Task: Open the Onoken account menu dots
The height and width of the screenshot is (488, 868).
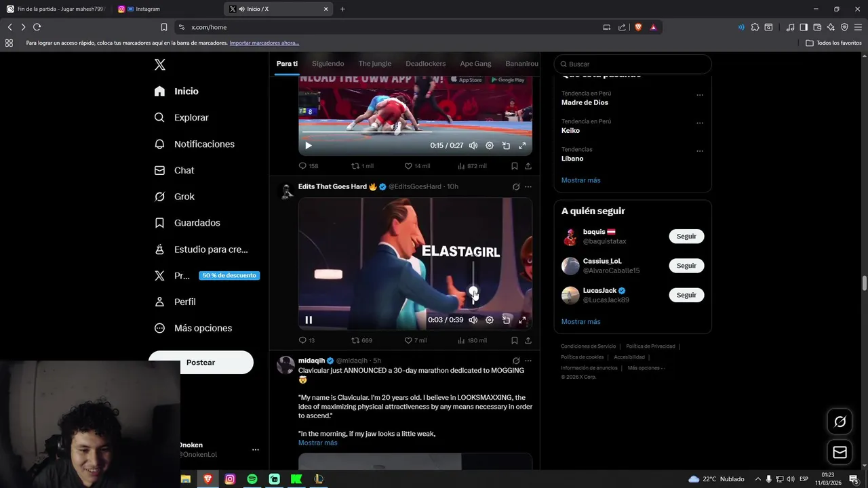Action: (x=256, y=449)
